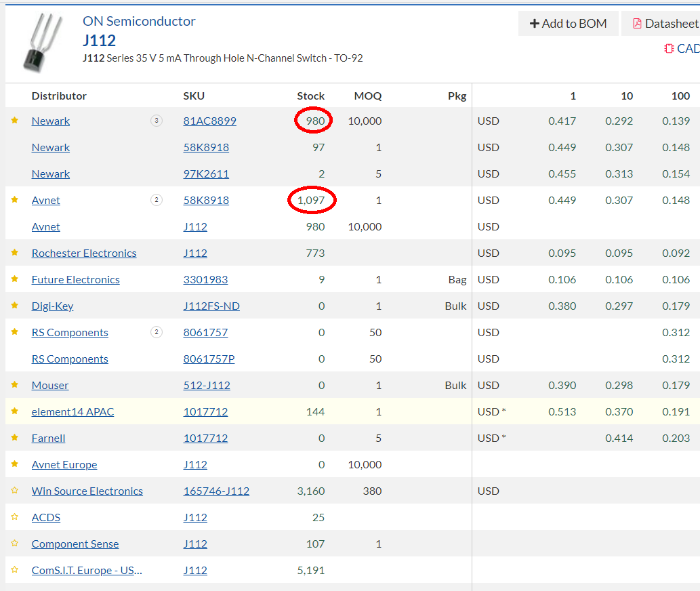Screen dimensions: 700x591
Task: Toggle the favorite star for Digi-Key
Action: click(15, 305)
